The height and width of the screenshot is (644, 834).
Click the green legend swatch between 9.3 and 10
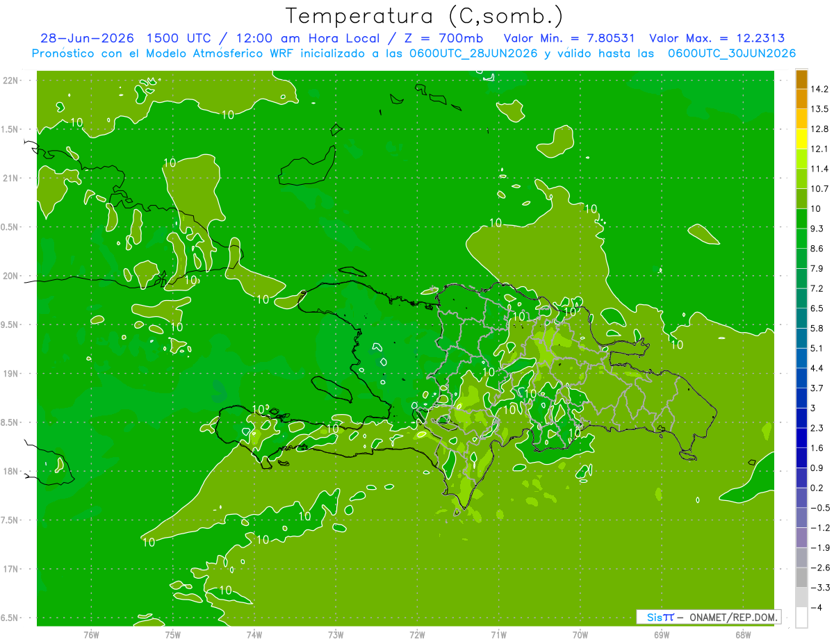click(x=801, y=218)
